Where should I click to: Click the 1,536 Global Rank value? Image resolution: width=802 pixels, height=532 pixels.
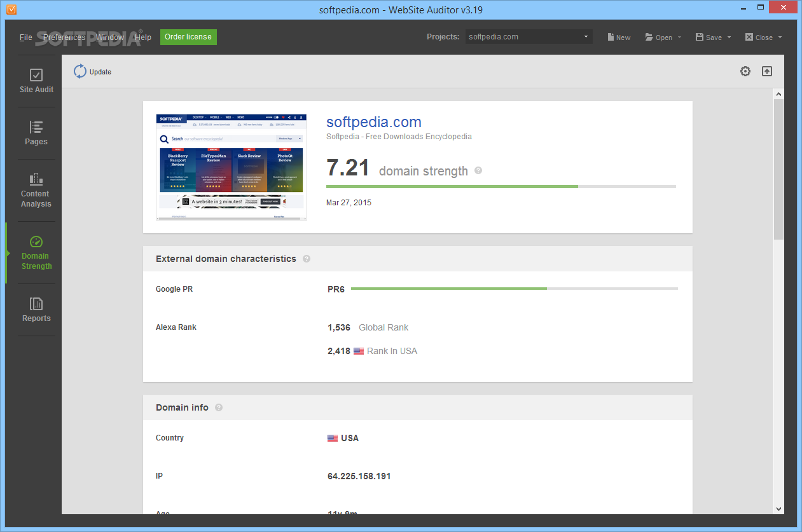click(339, 327)
